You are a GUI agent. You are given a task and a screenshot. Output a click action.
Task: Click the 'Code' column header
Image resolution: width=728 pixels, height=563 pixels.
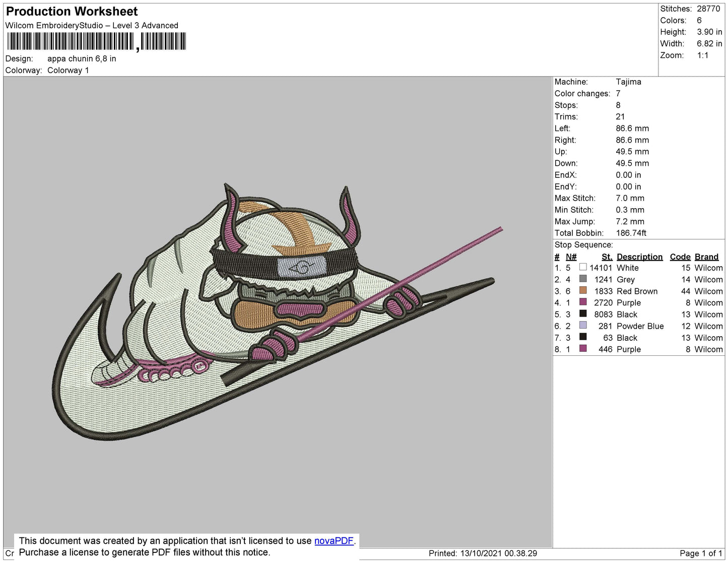(x=680, y=257)
